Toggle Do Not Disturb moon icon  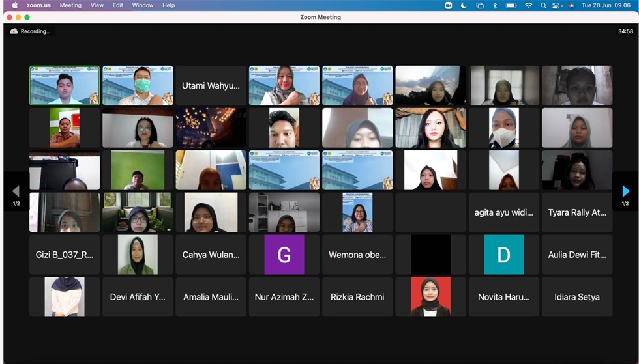coord(464,5)
